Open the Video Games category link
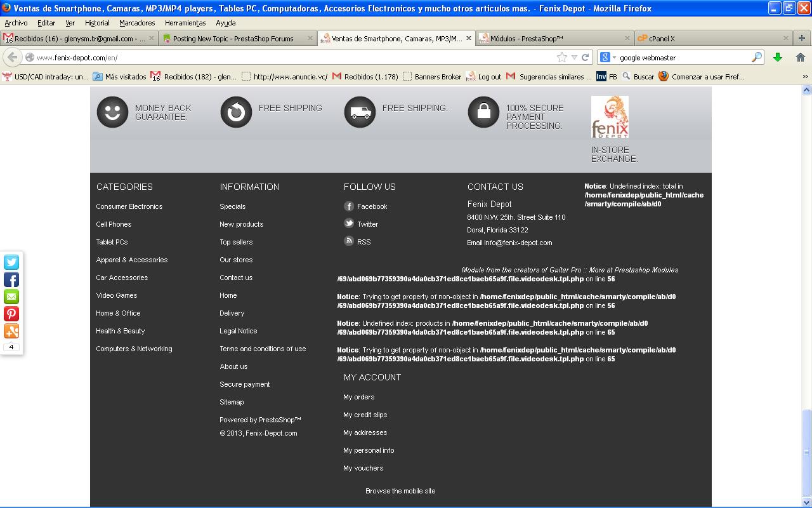812x508 pixels. coord(117,295)
